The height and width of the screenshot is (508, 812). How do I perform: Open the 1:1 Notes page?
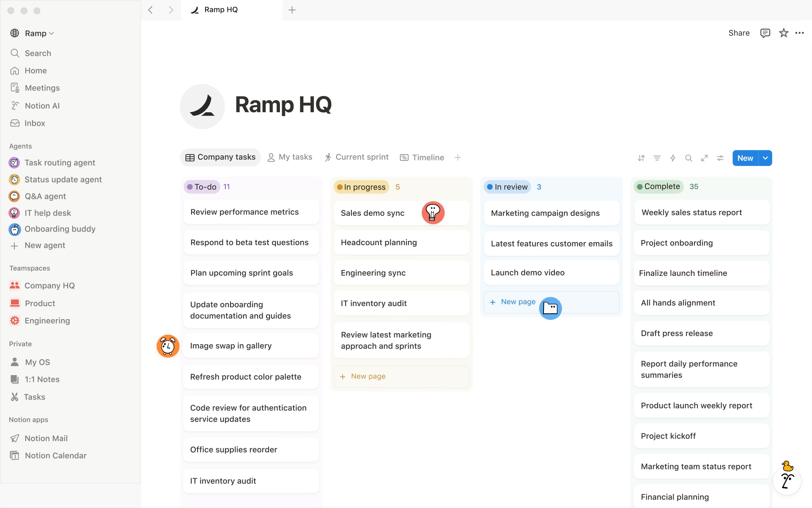click(35, 380)
